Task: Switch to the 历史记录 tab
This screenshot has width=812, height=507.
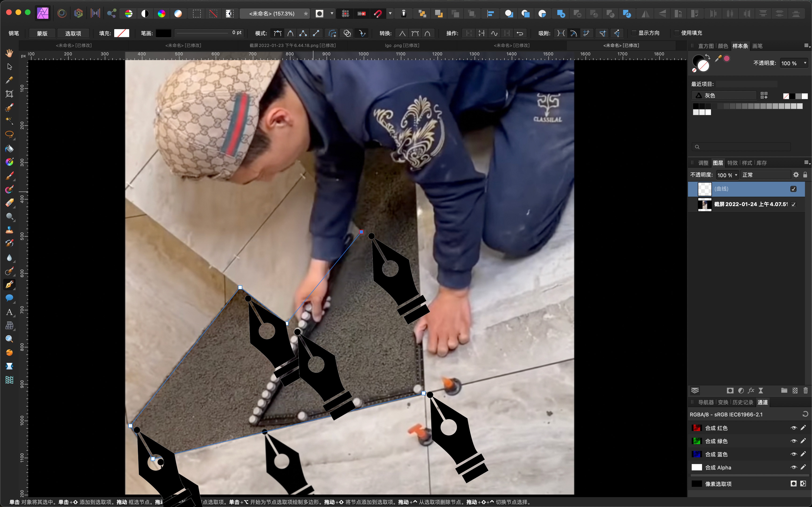Action: coord(742,402)
